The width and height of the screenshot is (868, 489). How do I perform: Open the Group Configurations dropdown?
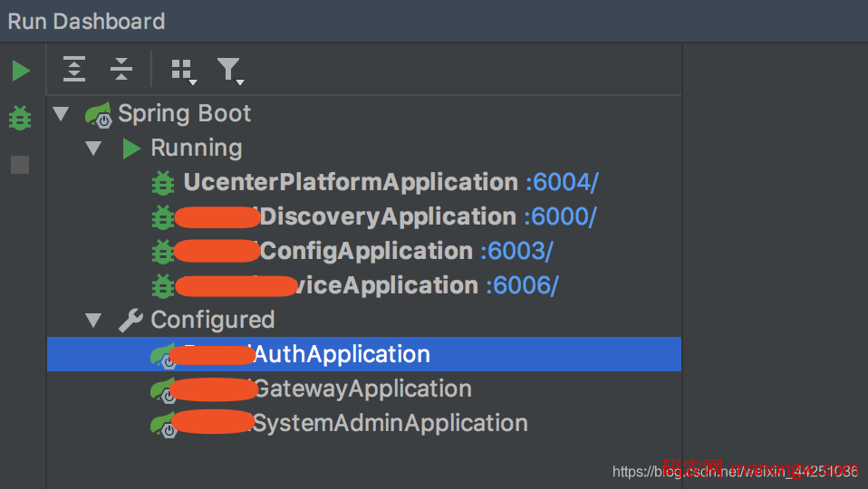[x=184, y=71]
